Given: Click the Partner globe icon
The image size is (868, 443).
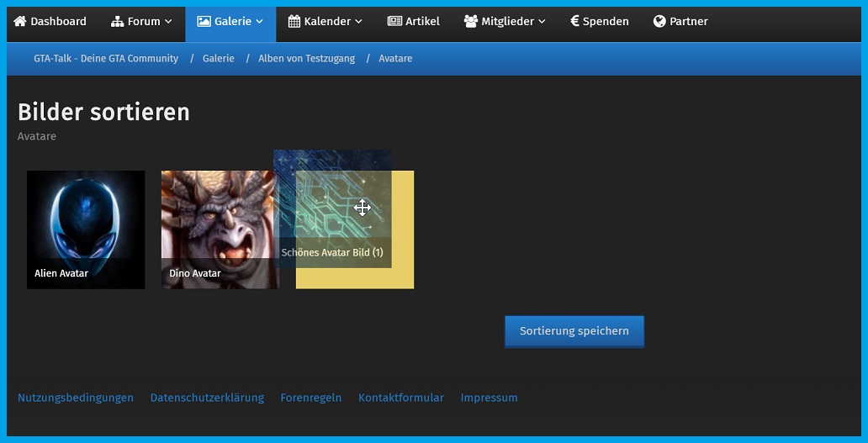Looking at the screenshot, I should pos(659,21).
